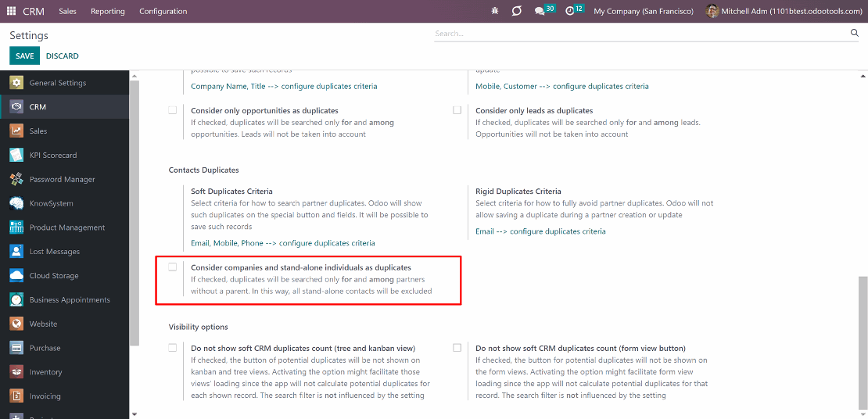Click sidebar scrollbar down arrow
The height and width of the screenshot is (419, 868).
coord(135,414)
